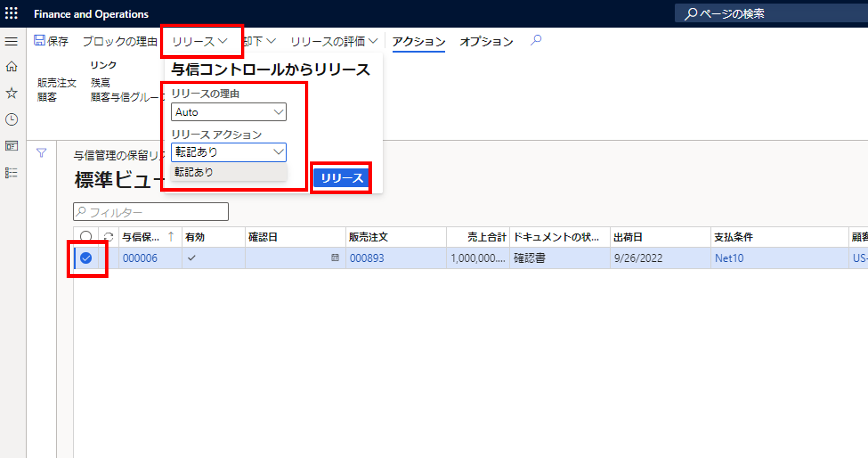868x458 pixels.
Task: Switch to the オプション tab
Action: (486, 41)
